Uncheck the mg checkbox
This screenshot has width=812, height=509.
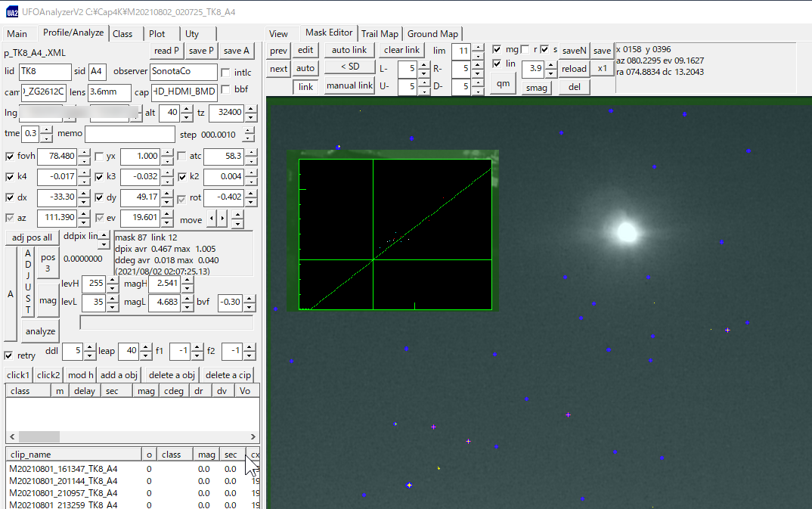495,48
